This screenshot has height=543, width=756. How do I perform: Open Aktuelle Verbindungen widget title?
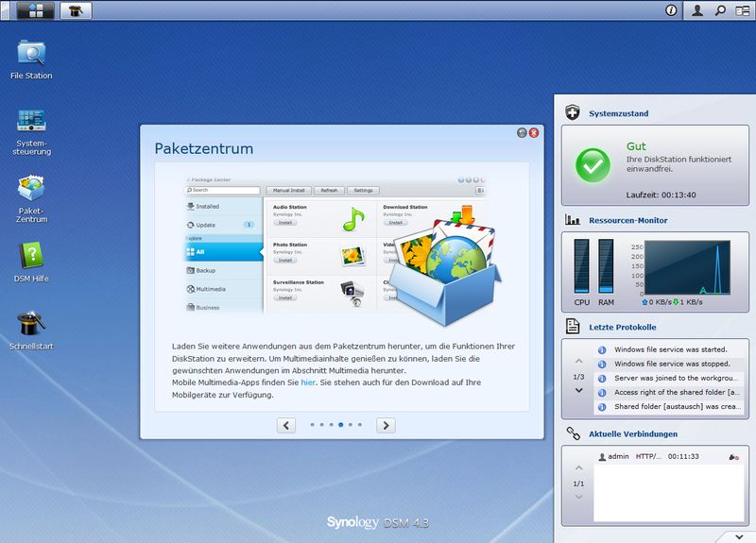633,434
